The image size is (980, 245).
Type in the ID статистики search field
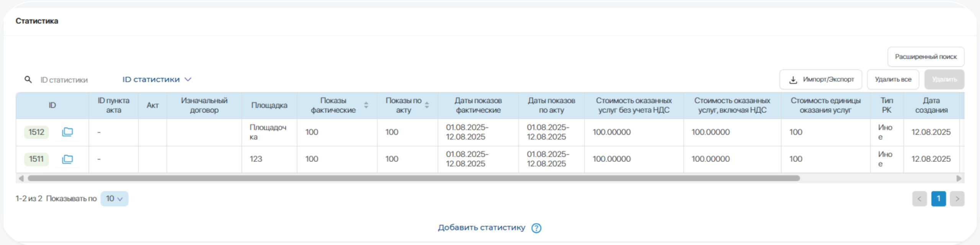tap(73, 80)
